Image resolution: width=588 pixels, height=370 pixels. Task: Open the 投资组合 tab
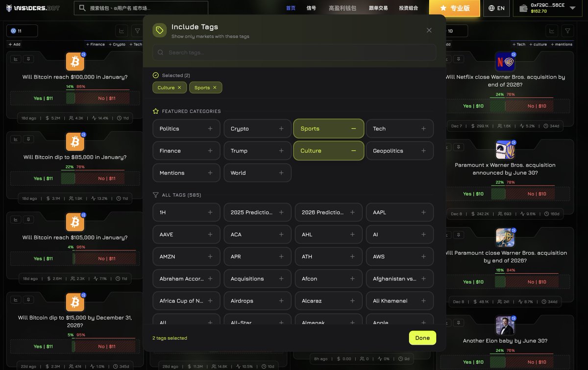[x=409, y=8]
